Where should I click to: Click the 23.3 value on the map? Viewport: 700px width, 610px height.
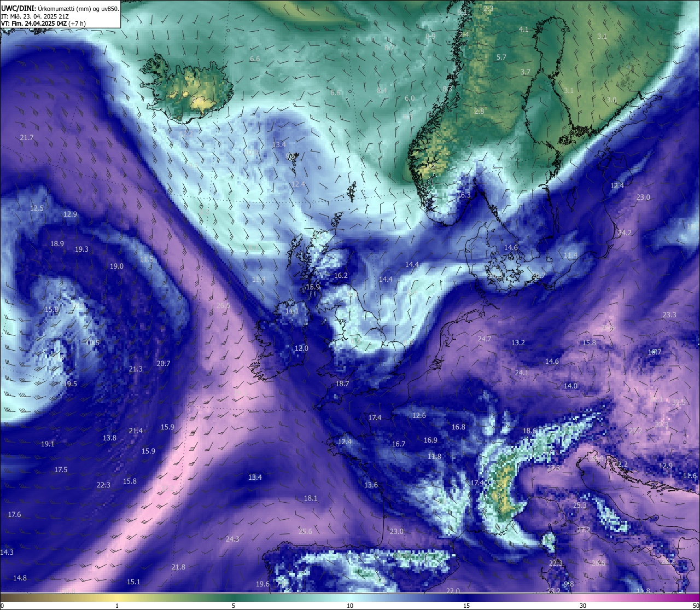tap(669, 315)
